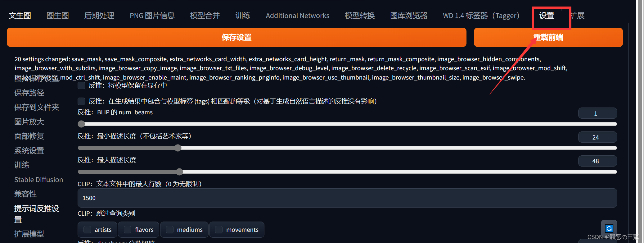644x243 pixels.
Task: Check the mediums category checkbox
Action: pyautogui.click(x=170, y=230)
